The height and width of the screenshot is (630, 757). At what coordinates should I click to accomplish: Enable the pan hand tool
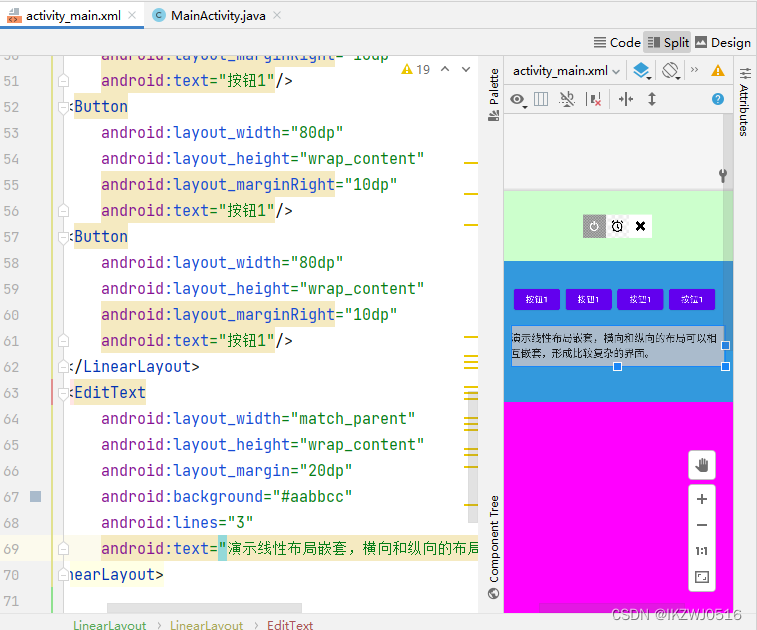coord(701,465)
